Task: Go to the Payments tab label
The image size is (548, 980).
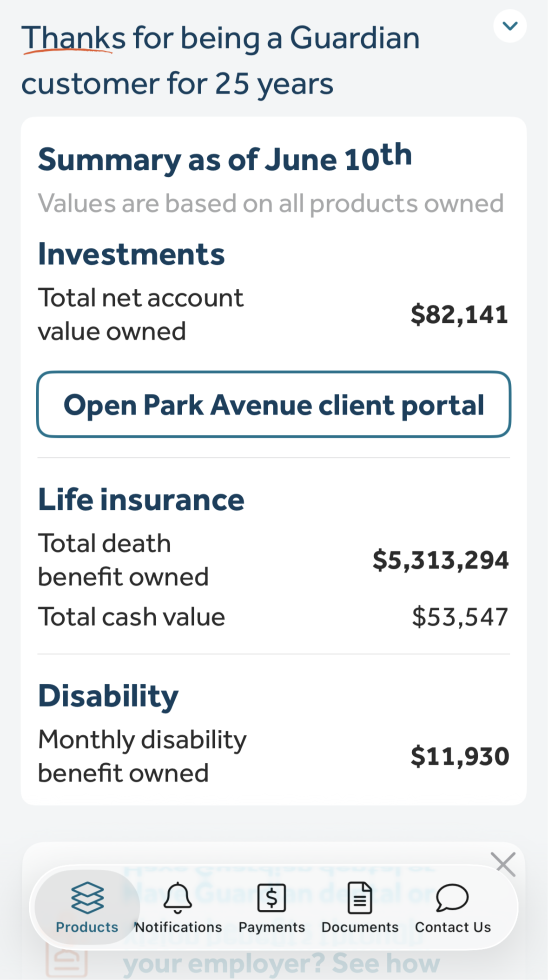Action: (x=271, y=927)
